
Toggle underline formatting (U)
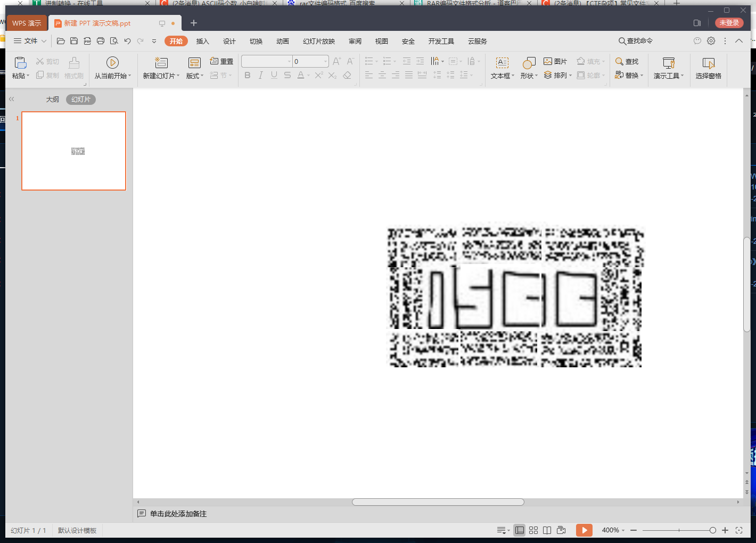[274, 76]
